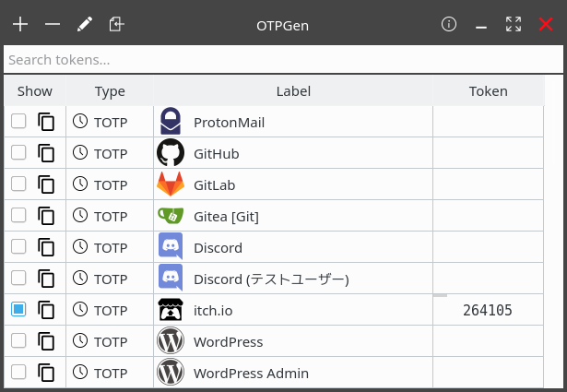
Task: Remove token using the minus icon
Action: point(53,25)
